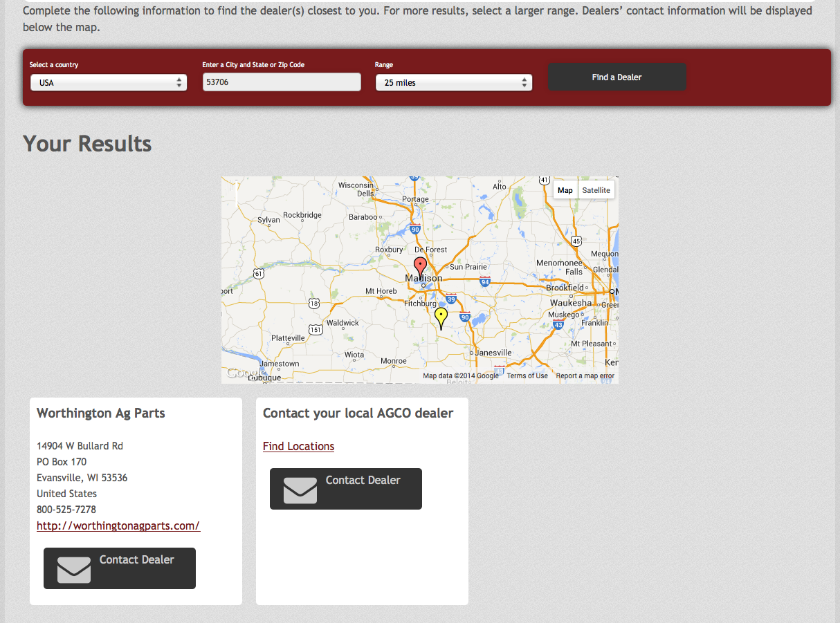840x623 pixels.
Task: Follow the Find Locations link
Action: pyautogui.click(x=298, y=447)
